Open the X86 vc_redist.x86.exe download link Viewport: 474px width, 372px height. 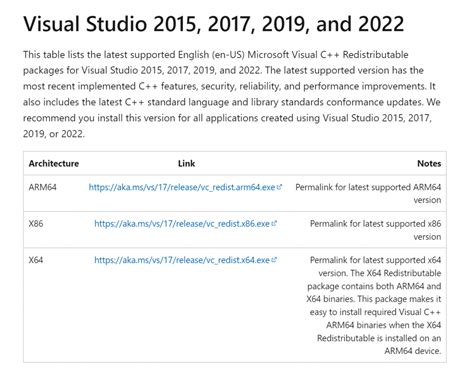click(x=182, y=224)
